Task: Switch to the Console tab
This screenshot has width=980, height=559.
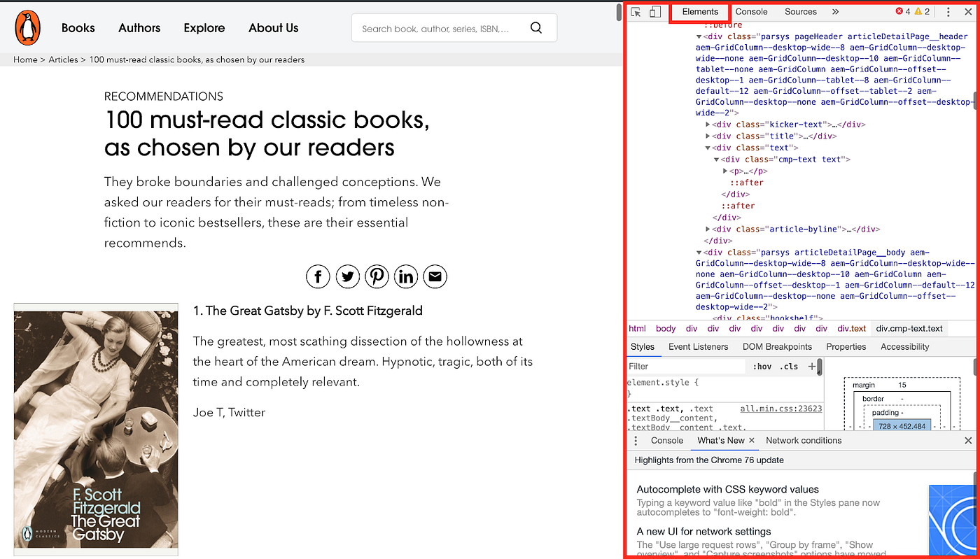Action: click(752, 12)
